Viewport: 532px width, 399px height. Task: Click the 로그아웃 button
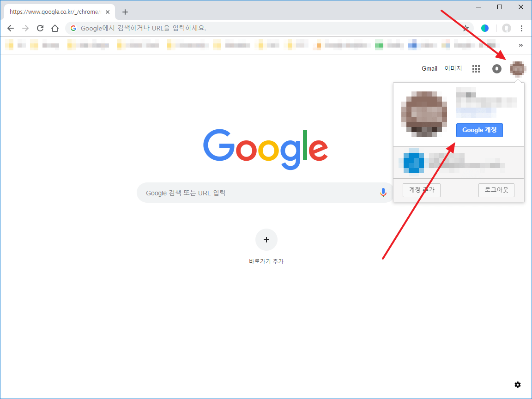coord(496,190)
